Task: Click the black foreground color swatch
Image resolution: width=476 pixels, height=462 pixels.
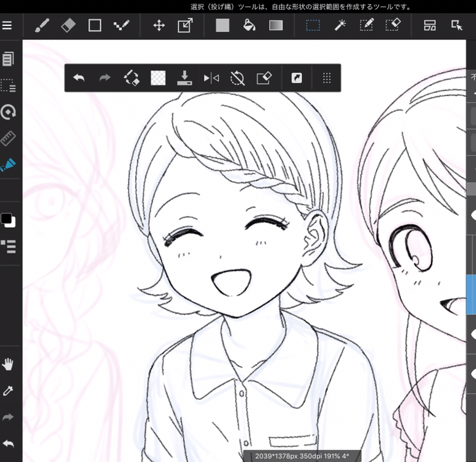Action: [6, 219]
